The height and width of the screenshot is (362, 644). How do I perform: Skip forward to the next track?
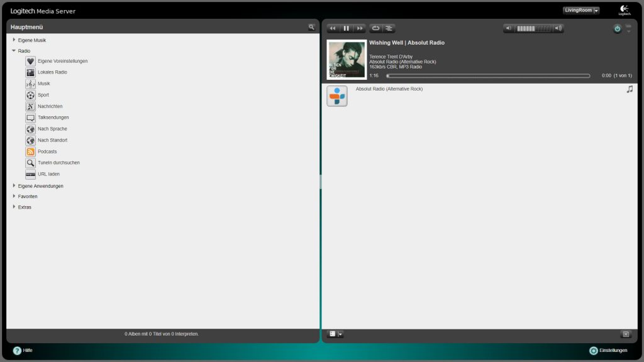360,28
